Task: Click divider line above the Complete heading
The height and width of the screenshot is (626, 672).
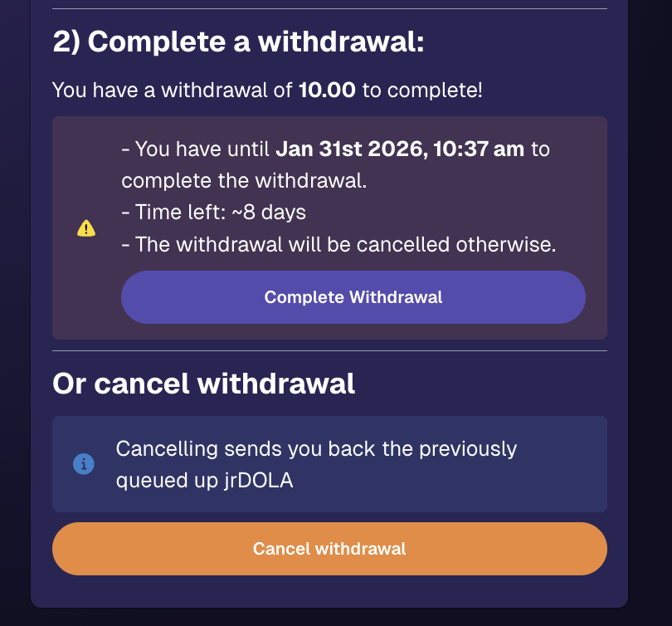Action: click(x=329, y=9)
